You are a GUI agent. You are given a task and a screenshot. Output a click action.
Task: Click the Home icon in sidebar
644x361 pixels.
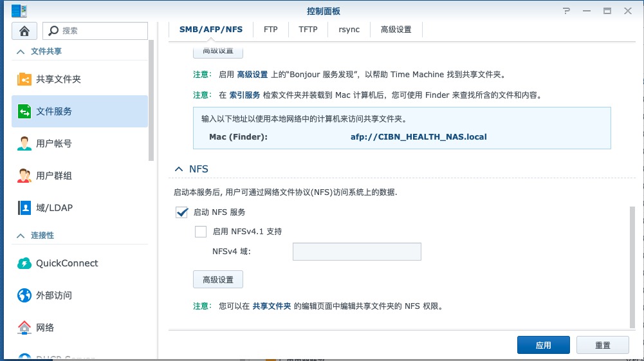tap(24, 31)
